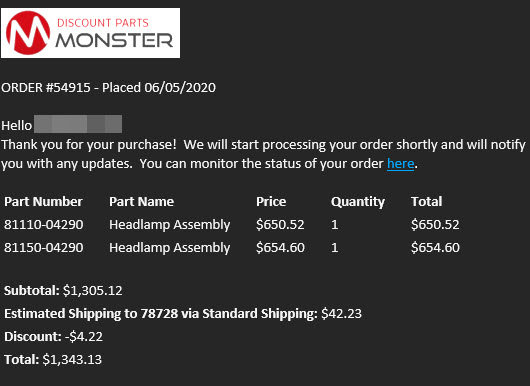Click part number 81110-04290

[44, 224]
